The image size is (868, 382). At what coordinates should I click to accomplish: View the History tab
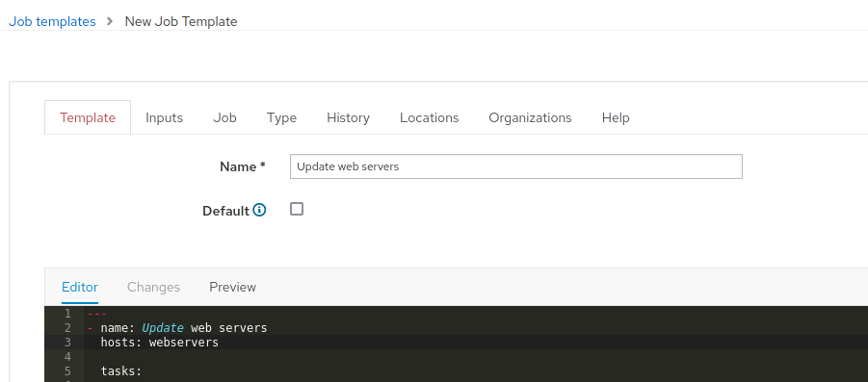348,117
